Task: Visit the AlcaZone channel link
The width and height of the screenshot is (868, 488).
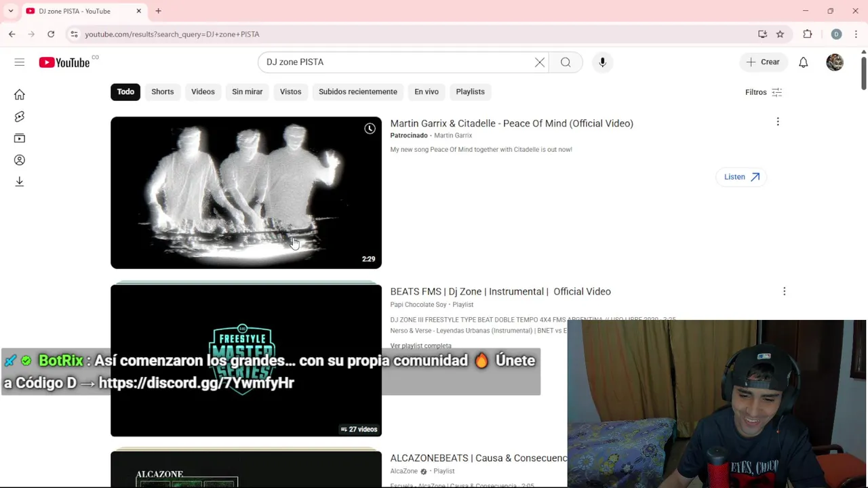Action: point(404,471)
